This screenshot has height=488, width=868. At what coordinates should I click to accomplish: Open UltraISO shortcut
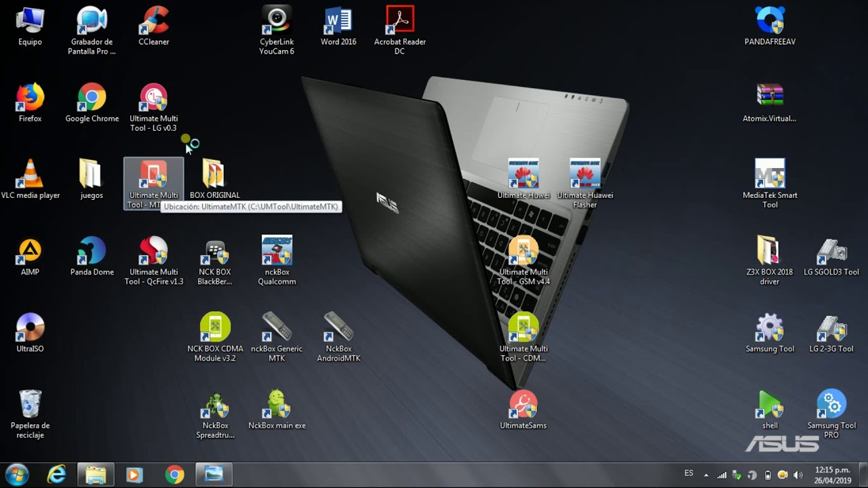tap(30, 333)
